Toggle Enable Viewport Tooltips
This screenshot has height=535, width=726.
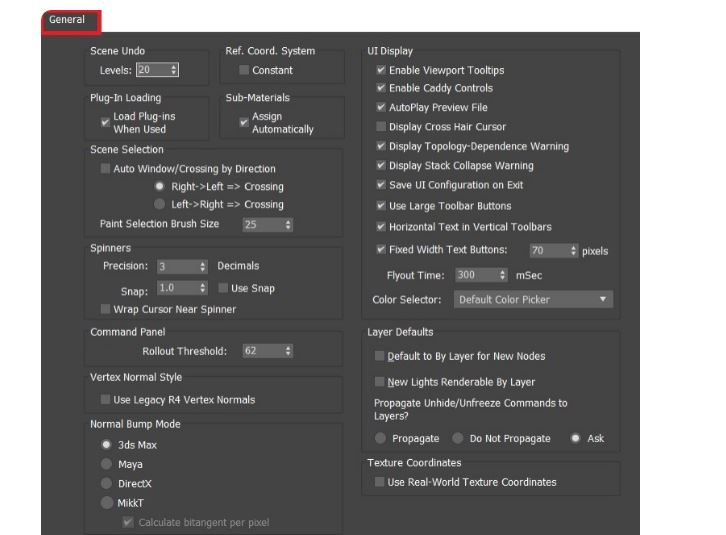pos(381,70)
